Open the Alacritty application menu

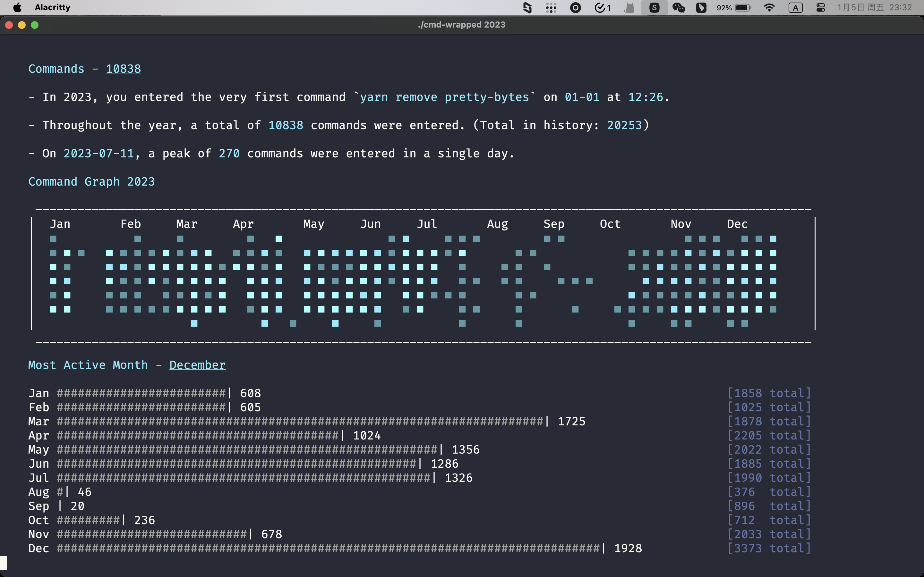pos(52,8)
